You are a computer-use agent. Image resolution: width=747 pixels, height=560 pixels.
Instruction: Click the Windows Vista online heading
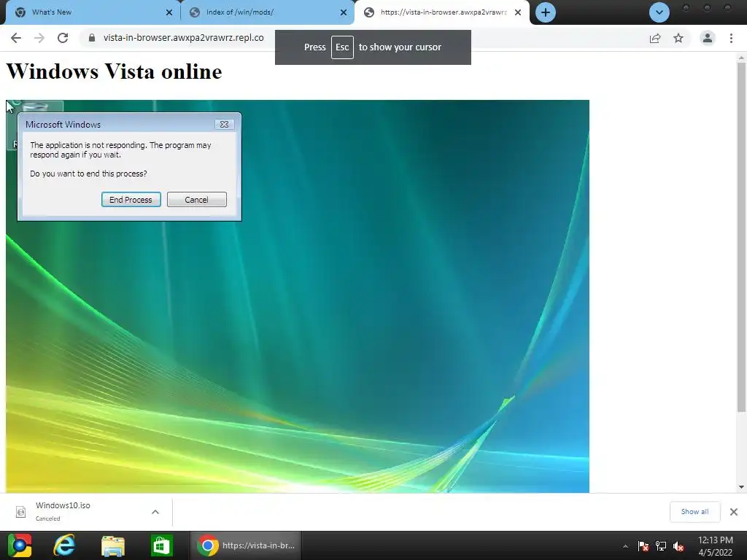coord(114,71)
